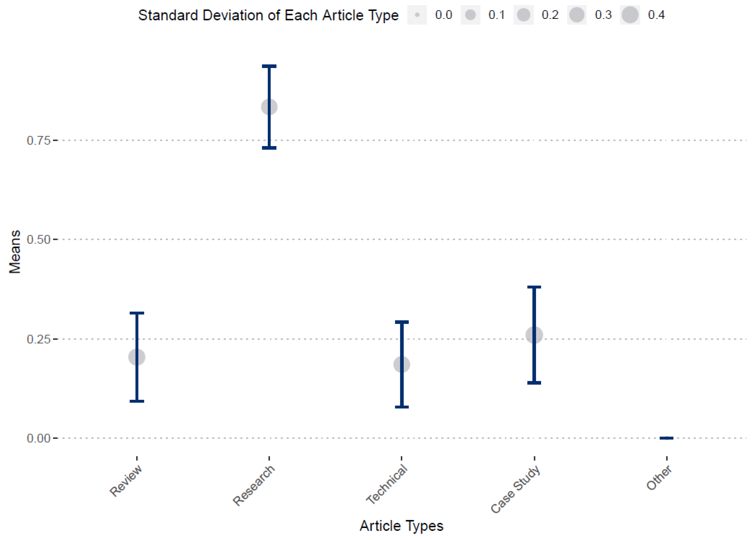Image resolution: width=756 pixels, height=540 pixels.
Task: Click the Other category dash marker
Action: pos(666,438)
